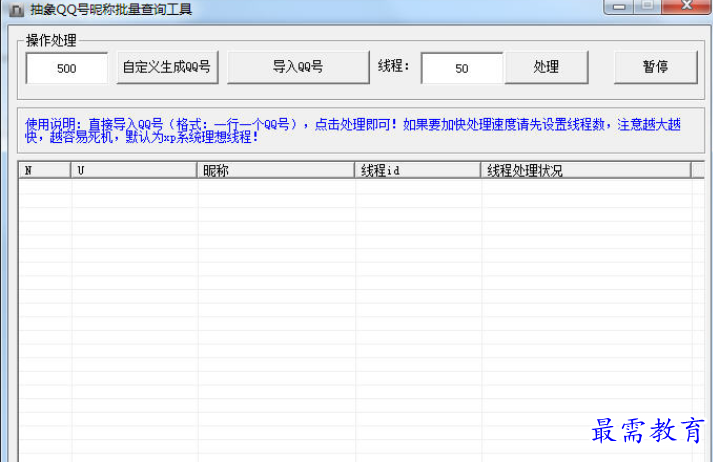This screenshot has width=713, height=462.
Task: Close the window with the red X button
Action: click(x=687, y=6)
